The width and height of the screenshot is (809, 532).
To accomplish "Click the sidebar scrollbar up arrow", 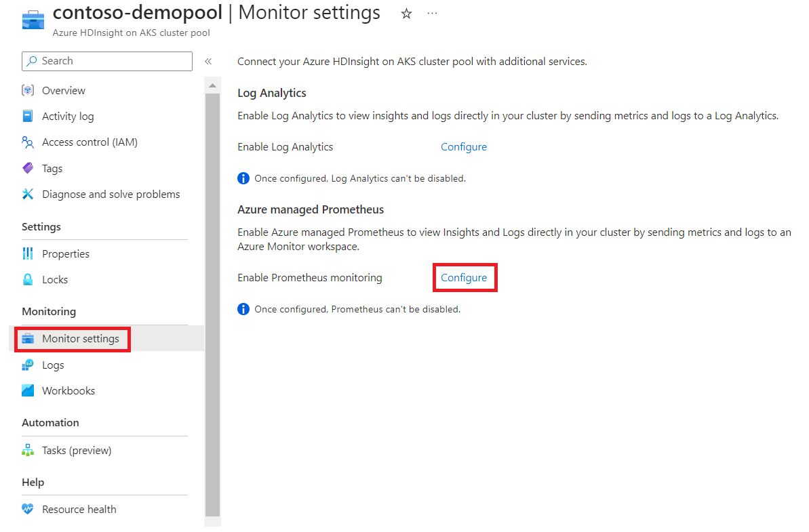I will pyautogui.click(x=212, y=85).
